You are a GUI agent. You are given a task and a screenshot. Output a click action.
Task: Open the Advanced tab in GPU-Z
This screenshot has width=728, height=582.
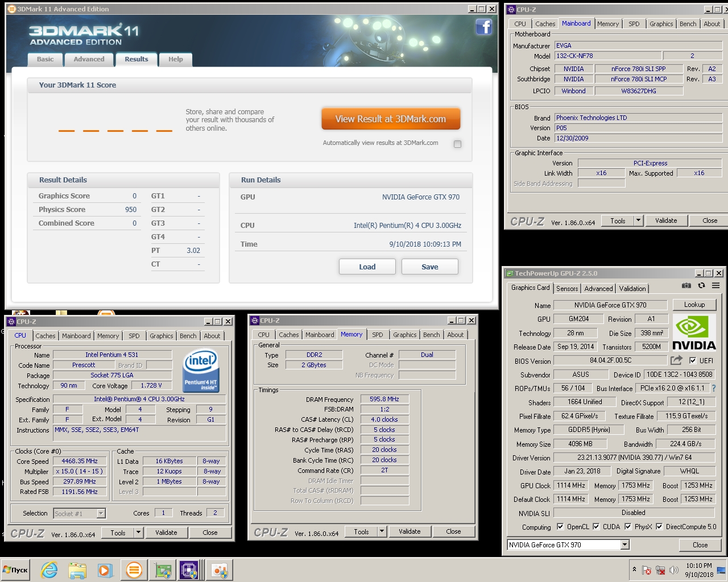pos(599,289)
